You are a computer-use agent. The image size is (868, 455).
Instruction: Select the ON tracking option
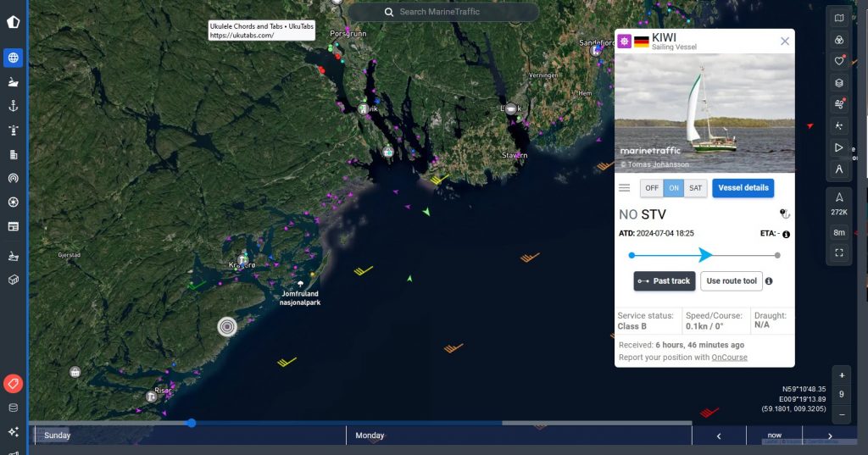tap(673, 188)
